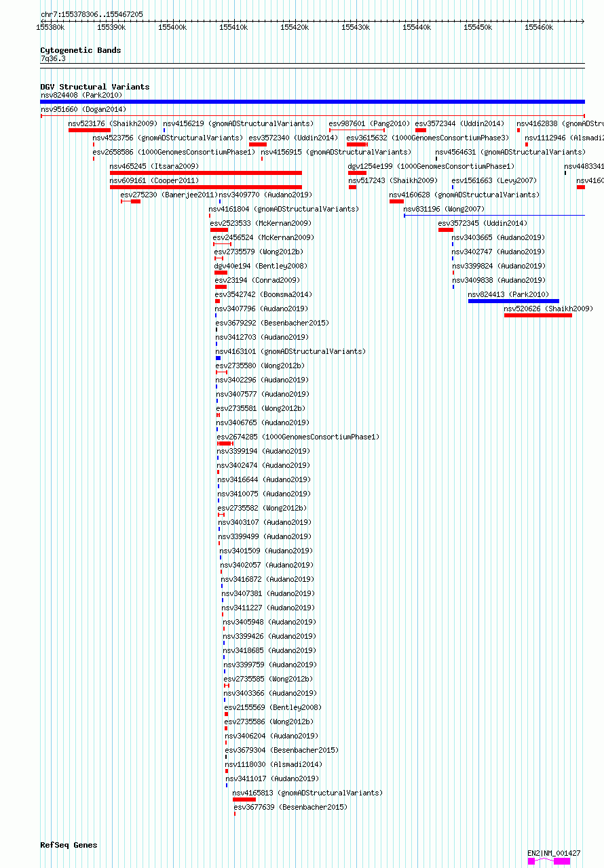Open esv2456524 (McKernan2009) label
Viewport: 604px width, 868px height.
[263, 237]
